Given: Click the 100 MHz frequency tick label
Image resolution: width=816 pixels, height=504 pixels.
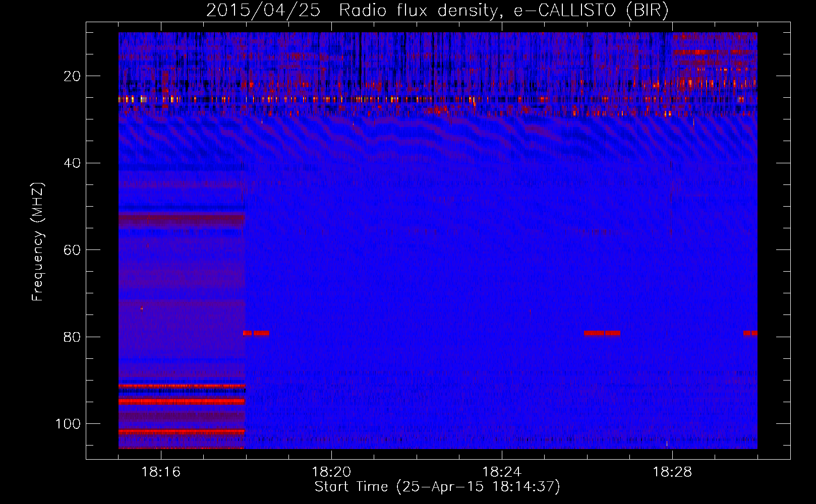Looking at the screenshot, I should 68,424.
